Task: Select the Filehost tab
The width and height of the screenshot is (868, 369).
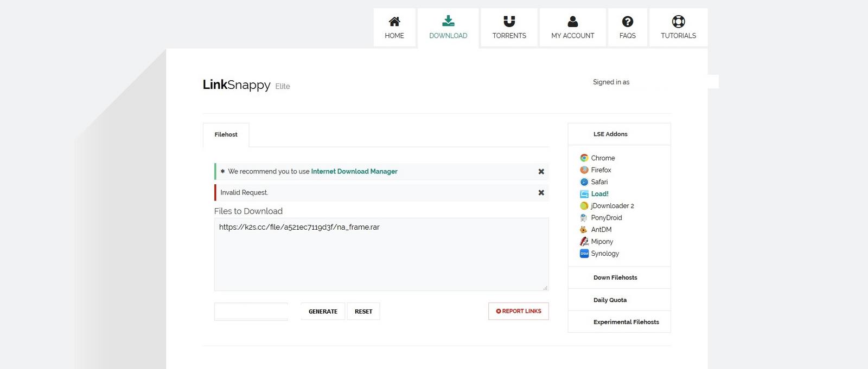Action: (x=226, y=134)
